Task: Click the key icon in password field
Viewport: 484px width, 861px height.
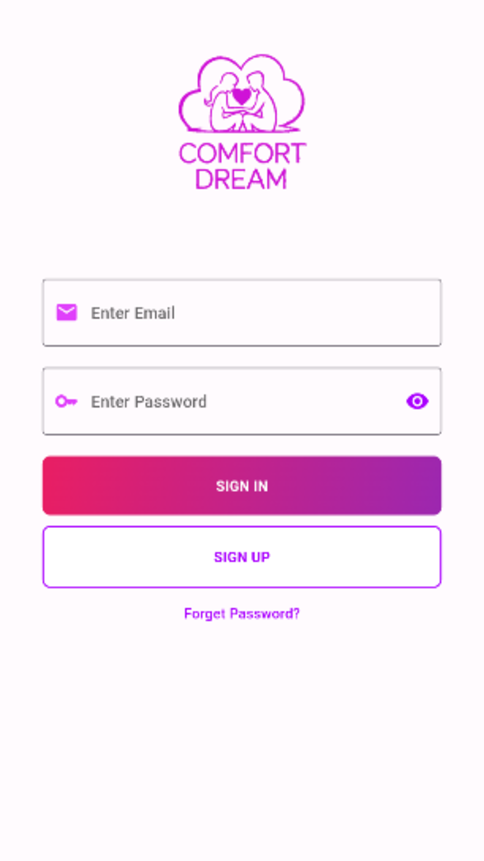Action: pos(66,401)
